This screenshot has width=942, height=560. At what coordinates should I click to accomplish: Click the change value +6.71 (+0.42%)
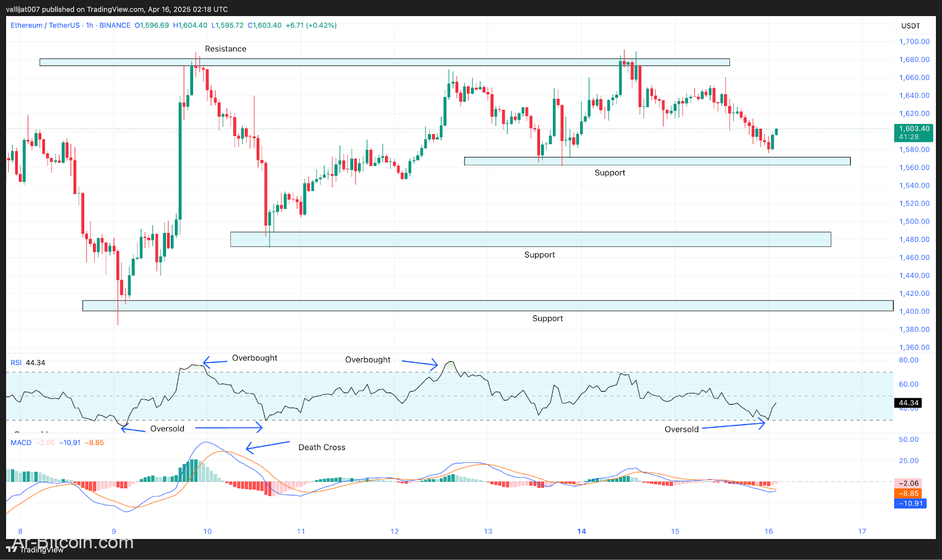311,25
